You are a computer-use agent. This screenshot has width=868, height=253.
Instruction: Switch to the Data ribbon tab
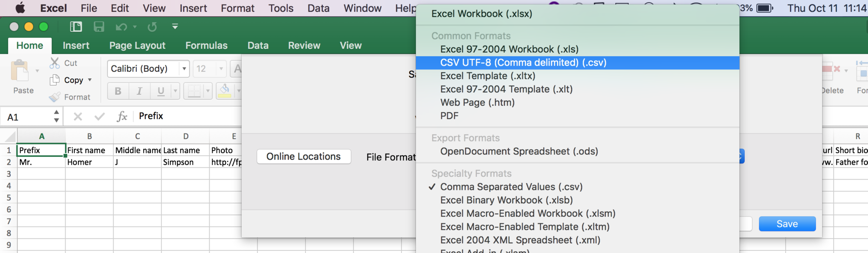(x=258, y=45)
